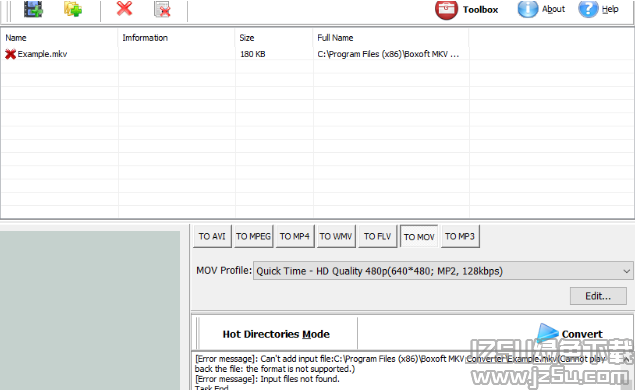Switch to Hot Directories Mode
Screen dimensions: 635x390
click(x=276, y=334)
